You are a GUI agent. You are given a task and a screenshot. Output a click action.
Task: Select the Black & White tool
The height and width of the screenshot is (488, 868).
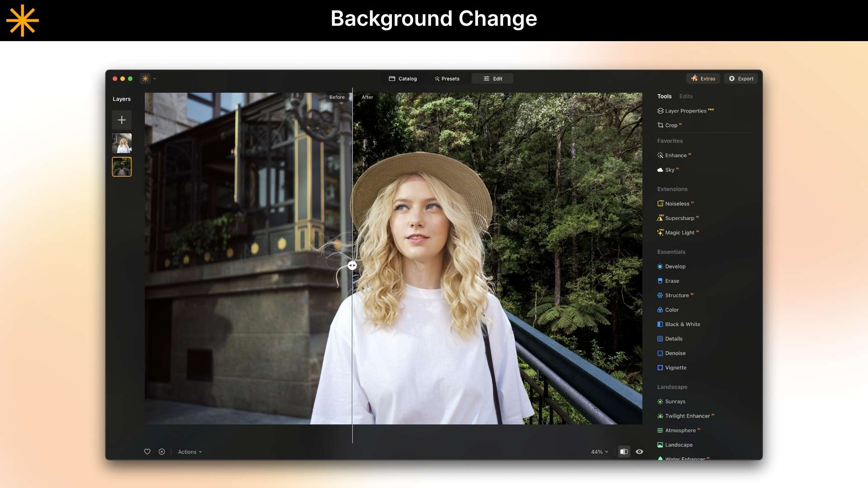682,324
